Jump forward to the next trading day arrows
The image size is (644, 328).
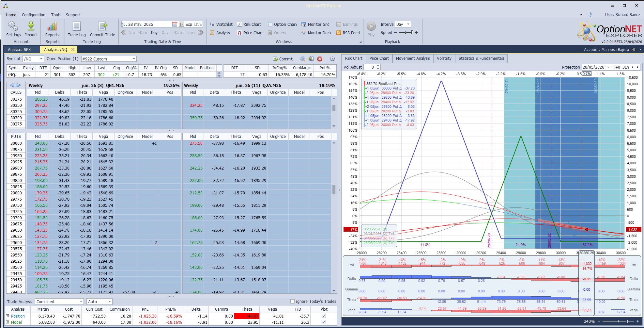coord(201,32)
